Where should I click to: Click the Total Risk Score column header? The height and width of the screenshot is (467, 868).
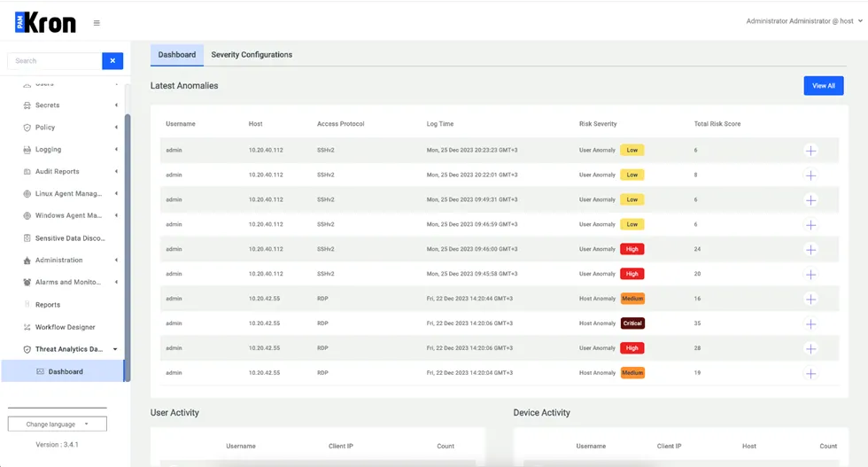717,124
